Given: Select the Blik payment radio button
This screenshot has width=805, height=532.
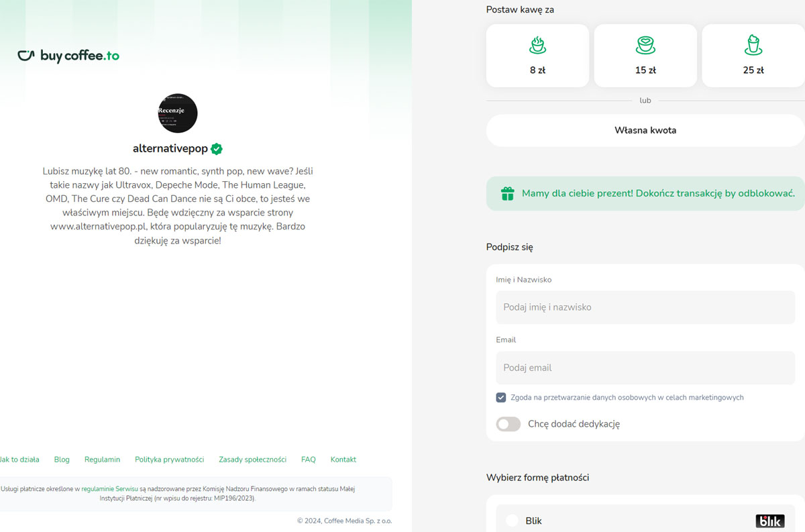Looking at the screenshot, I should 512,521.
